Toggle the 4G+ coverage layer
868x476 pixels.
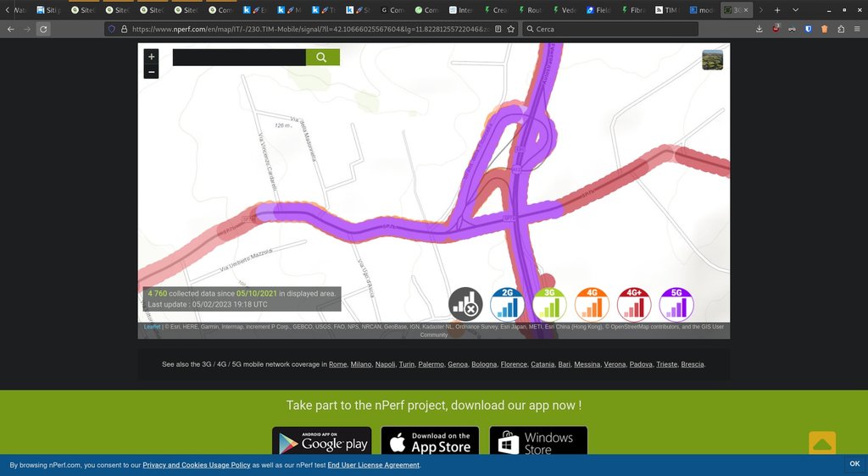click(634, 304)
